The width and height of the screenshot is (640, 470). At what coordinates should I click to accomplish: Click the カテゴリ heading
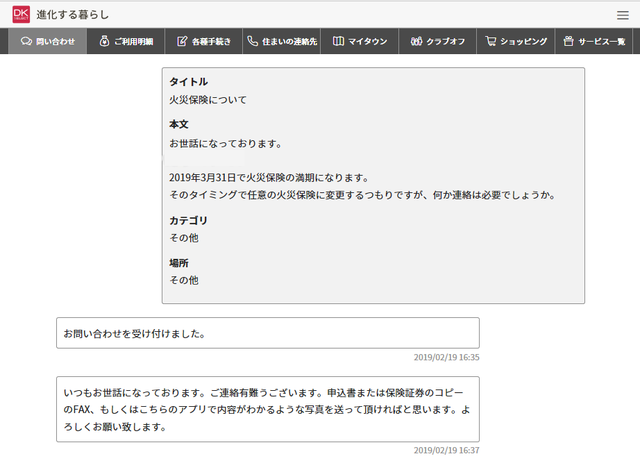189,220
